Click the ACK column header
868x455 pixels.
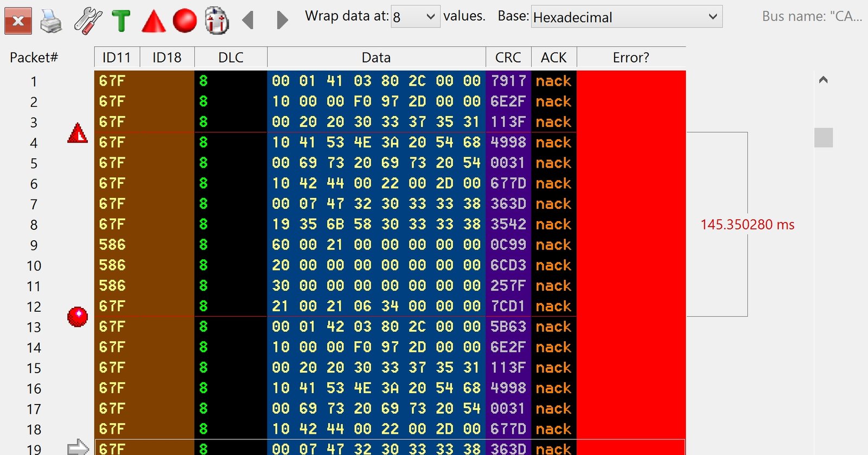point(554,57)
